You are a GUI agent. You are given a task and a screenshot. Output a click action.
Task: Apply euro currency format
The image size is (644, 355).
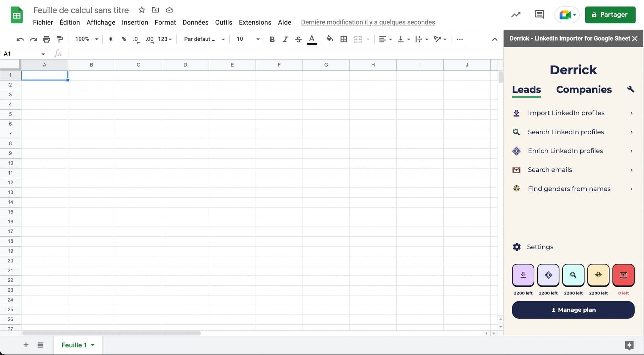tap(111, 39)
